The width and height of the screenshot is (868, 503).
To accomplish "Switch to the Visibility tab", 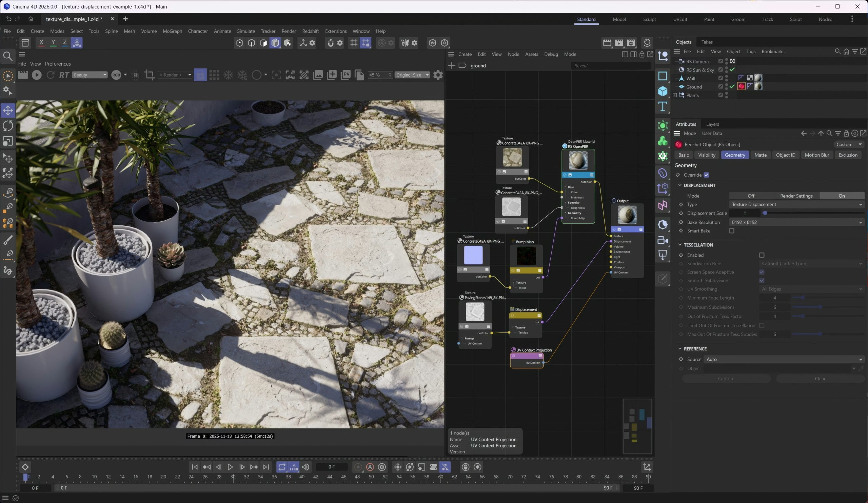I will [x=707, y=155].
